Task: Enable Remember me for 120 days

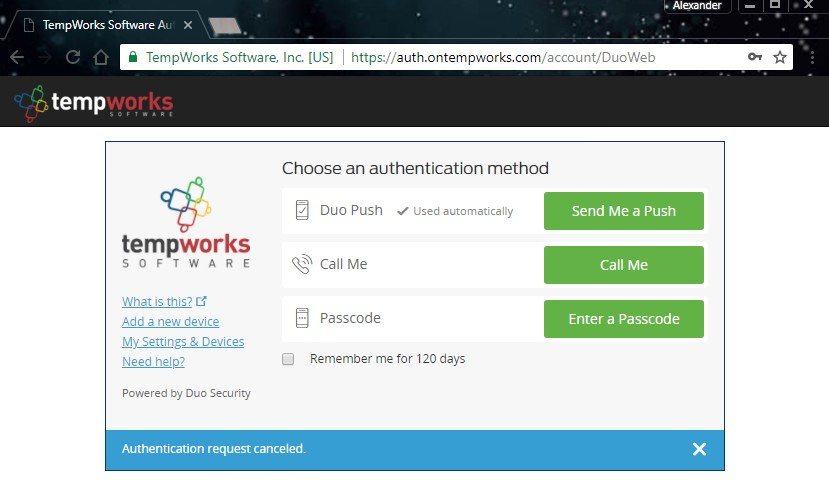Action: [288, 359]
